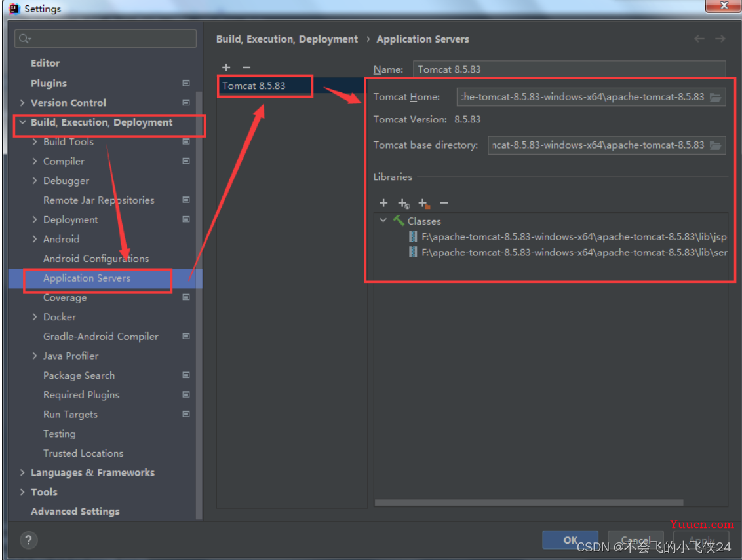742x560 pixels.
Task: Click the server Name text field
Action: [x=569, y=69]
